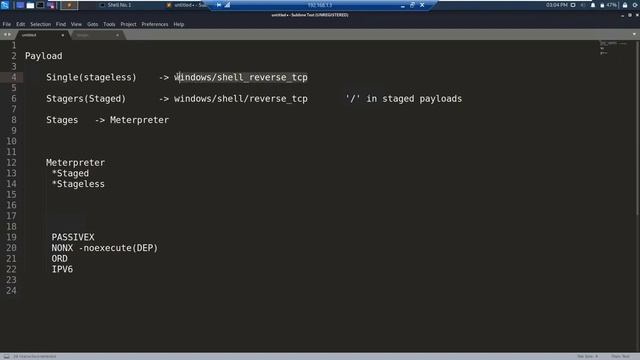Viewport: 640px width, 360px height.
Task: Open the Edit menu
Action: 20,24
